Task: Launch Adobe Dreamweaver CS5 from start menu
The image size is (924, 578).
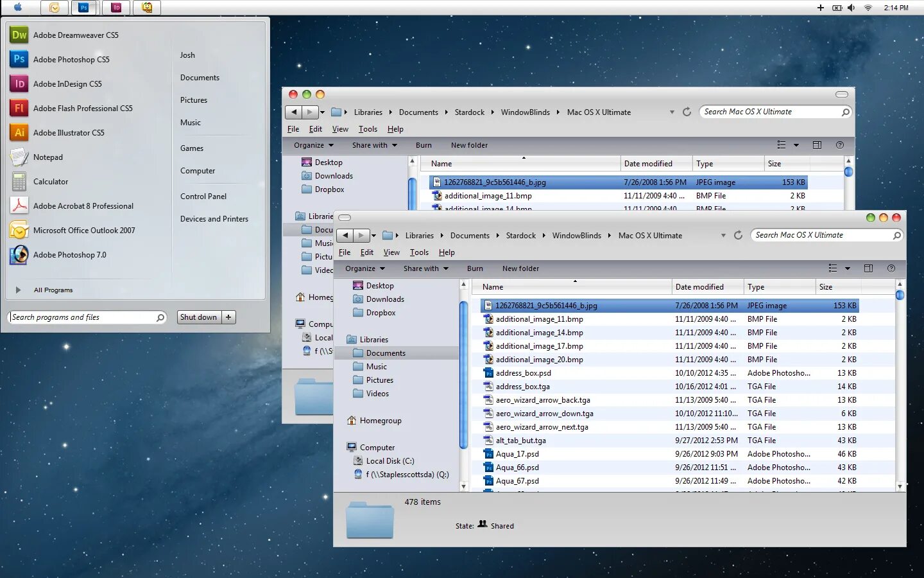Action: (x=76, y=35)
